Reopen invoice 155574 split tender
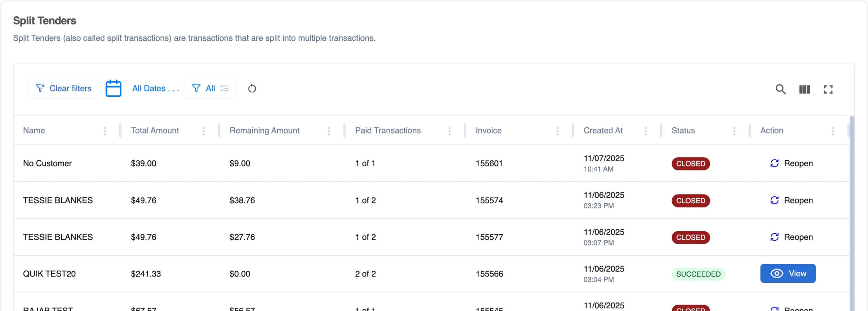868x311 pixels. 791,200
